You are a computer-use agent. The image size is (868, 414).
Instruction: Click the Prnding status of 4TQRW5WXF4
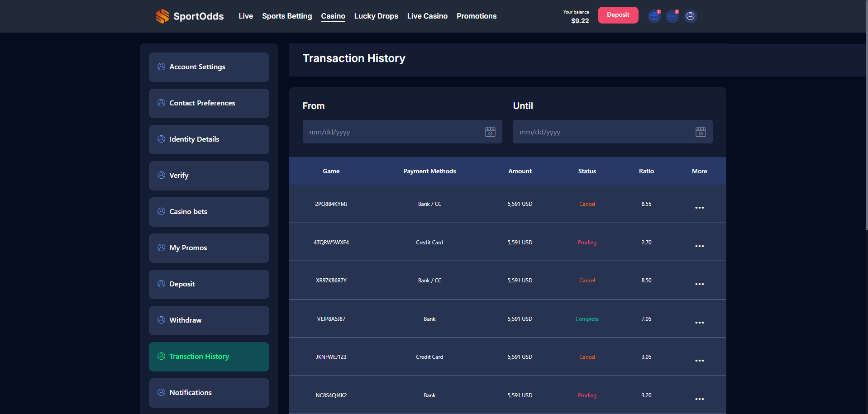coord(587,243)
